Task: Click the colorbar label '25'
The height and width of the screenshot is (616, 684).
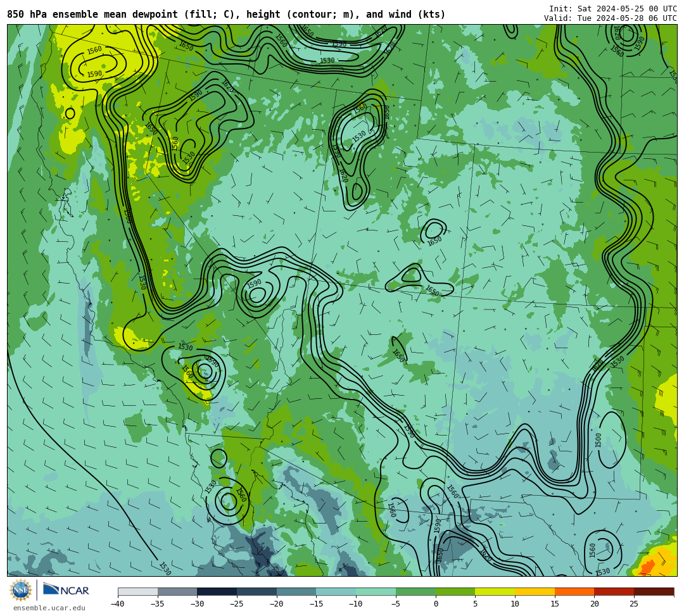Action: pyautogui.click(x=634, y=604)
